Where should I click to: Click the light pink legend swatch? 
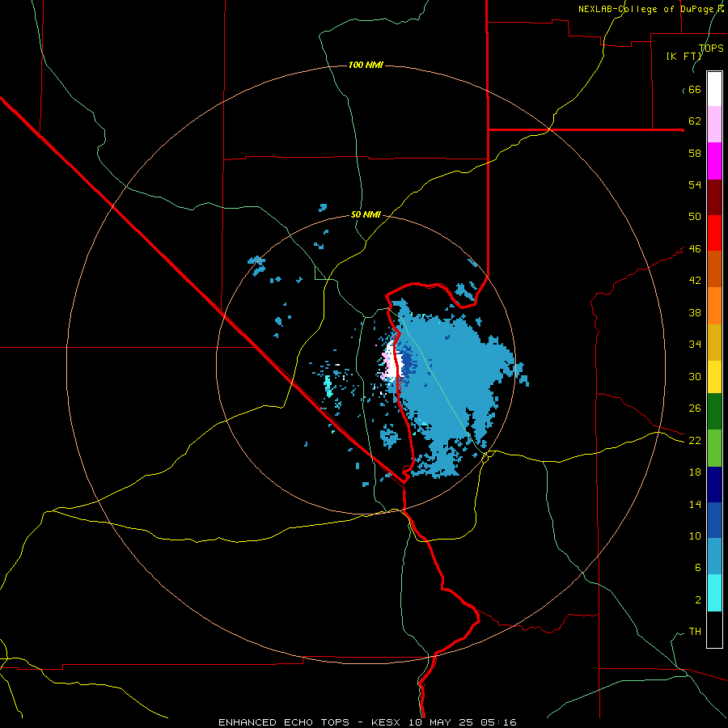pos(714,125)
